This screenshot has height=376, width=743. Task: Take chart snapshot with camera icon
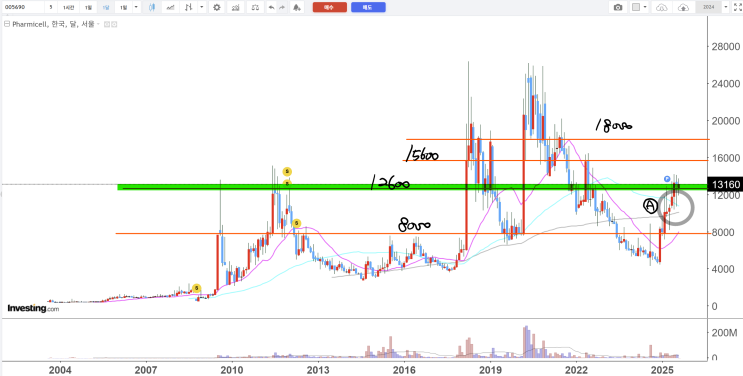pos(618,7)
